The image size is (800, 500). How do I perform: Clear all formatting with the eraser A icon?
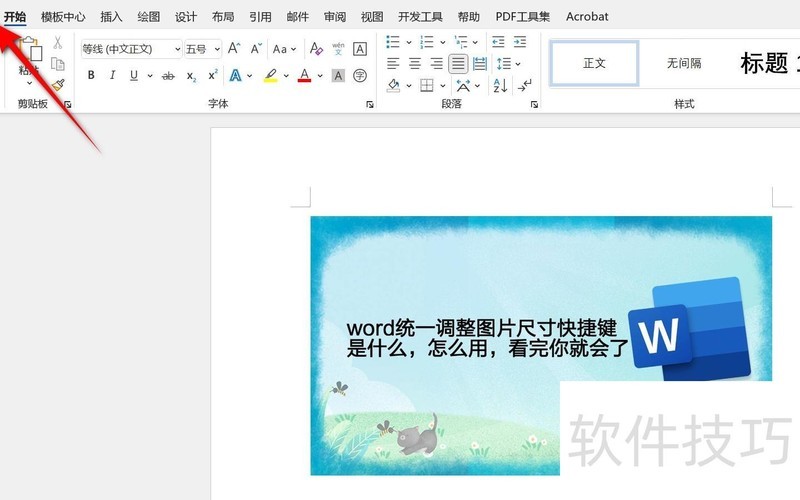coord(316,48)
